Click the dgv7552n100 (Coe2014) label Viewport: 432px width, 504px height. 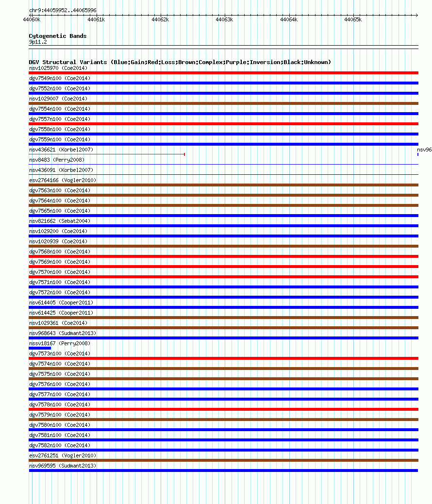pos(60,88)
